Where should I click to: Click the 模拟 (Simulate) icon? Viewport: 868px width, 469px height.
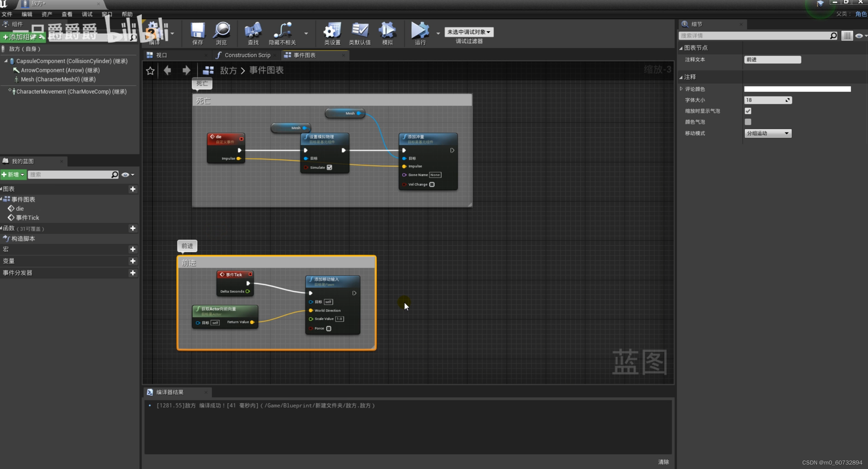(x=387, y=33)
